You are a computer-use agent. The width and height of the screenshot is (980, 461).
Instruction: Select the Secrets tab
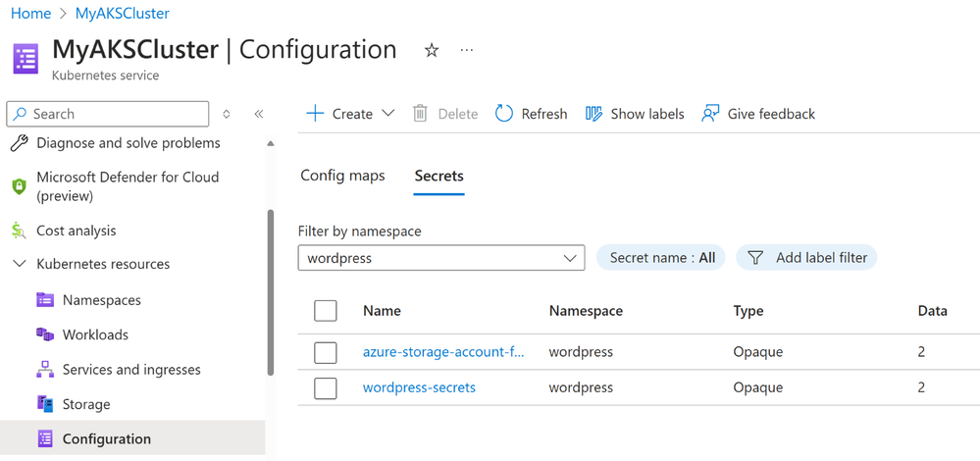tap(438, 177)
